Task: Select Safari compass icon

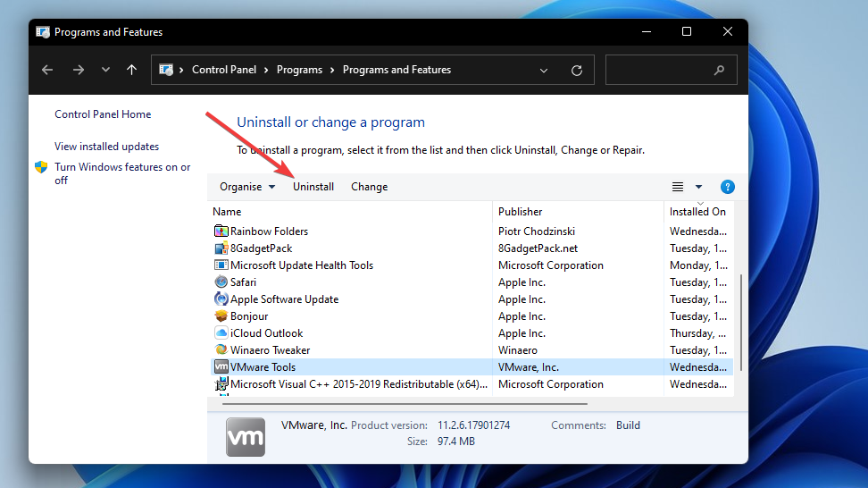Action: coord(221,282)
